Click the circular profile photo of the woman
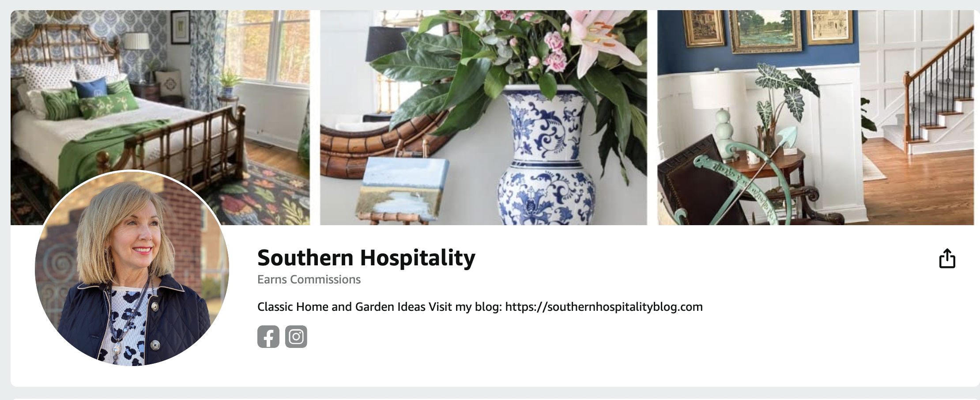980x400 pixels. [x=132, y=268]
